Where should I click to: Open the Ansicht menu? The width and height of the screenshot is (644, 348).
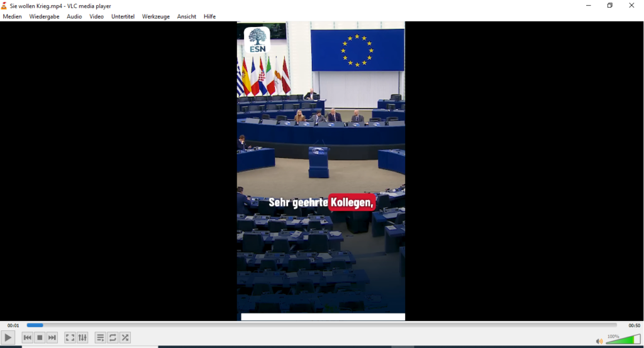coord(187,16)
